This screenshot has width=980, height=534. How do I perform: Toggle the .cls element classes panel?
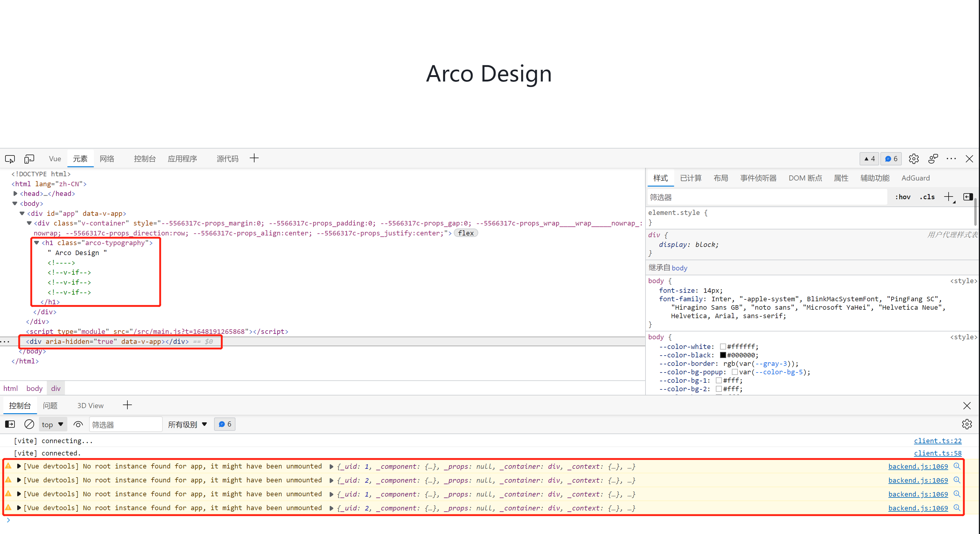(x=927, y=197)
